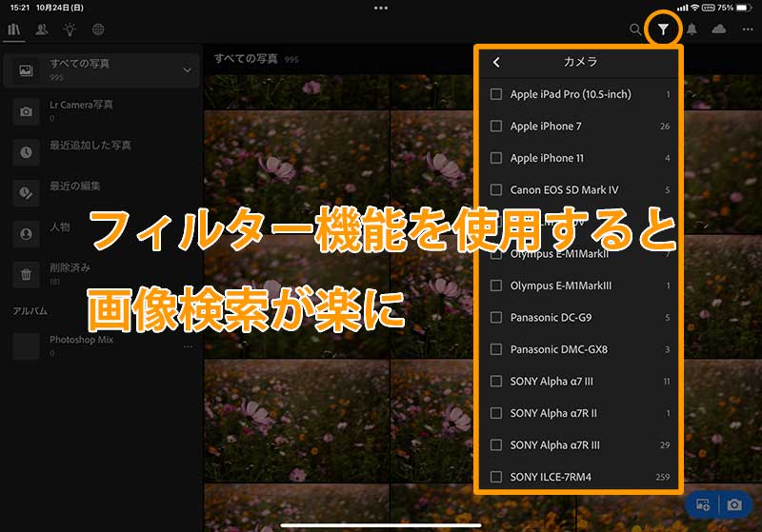Open 最近の編集

click(101, 192)
